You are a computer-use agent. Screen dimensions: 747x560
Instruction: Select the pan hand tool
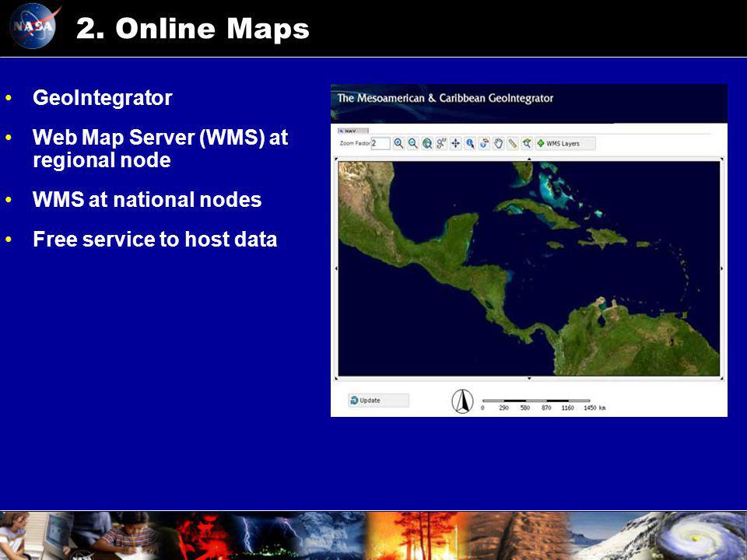pyautogui.click(x=498, y=143)
